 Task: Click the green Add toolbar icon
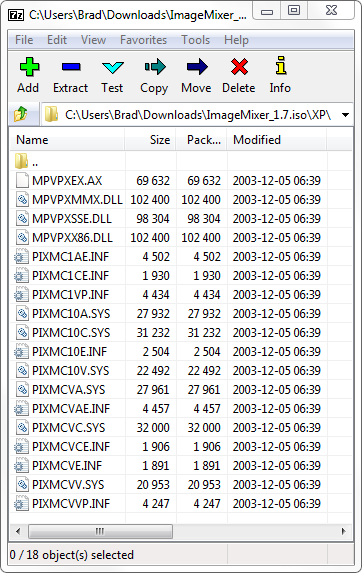(x=29, y=67)
